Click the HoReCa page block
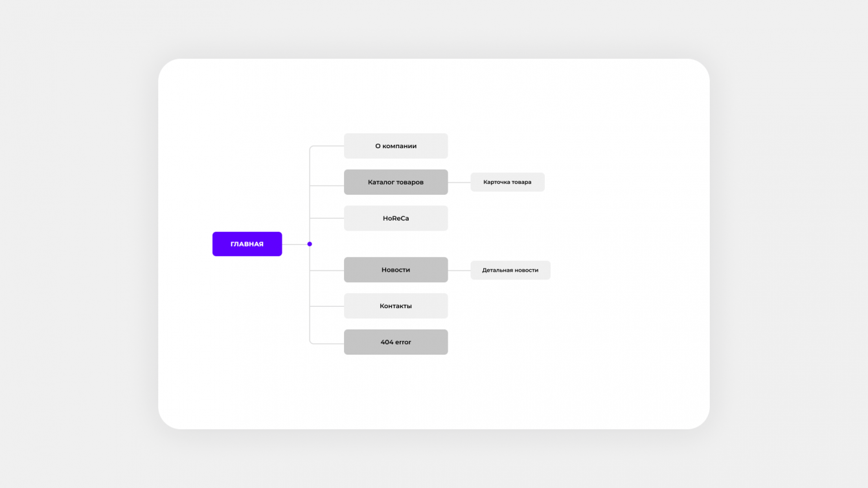 click(395, 219)
